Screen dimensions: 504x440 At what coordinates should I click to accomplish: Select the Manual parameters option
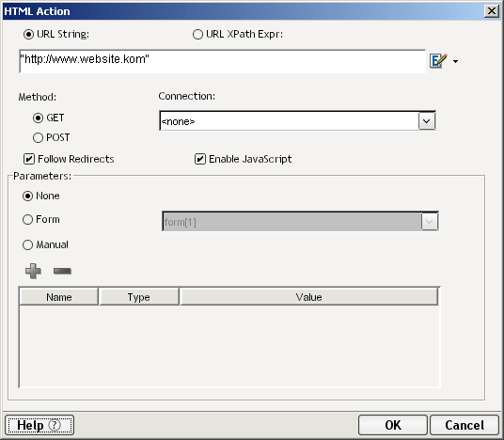(x=27, y=244)
